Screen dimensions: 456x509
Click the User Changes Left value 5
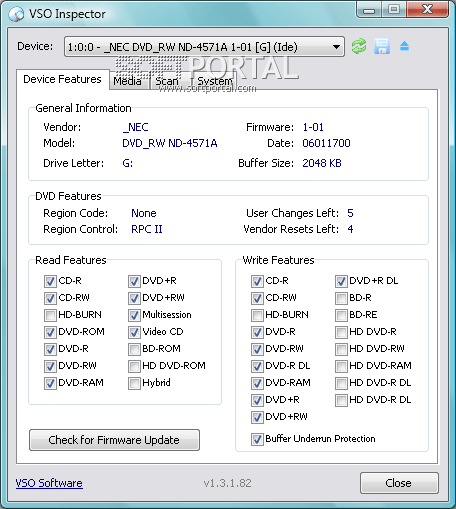[x=350, y=213]
